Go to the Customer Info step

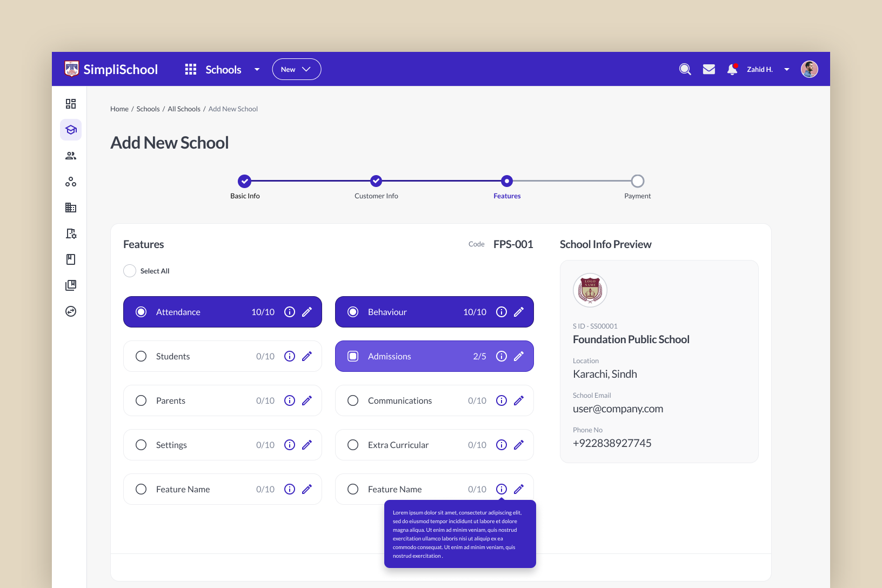click(376, 181)
